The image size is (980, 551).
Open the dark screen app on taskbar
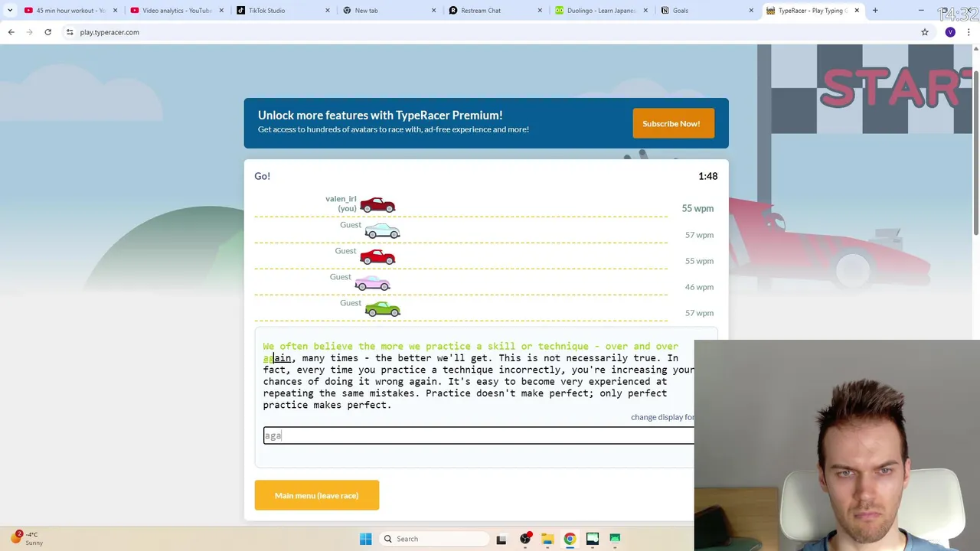[x=592, y=539]
